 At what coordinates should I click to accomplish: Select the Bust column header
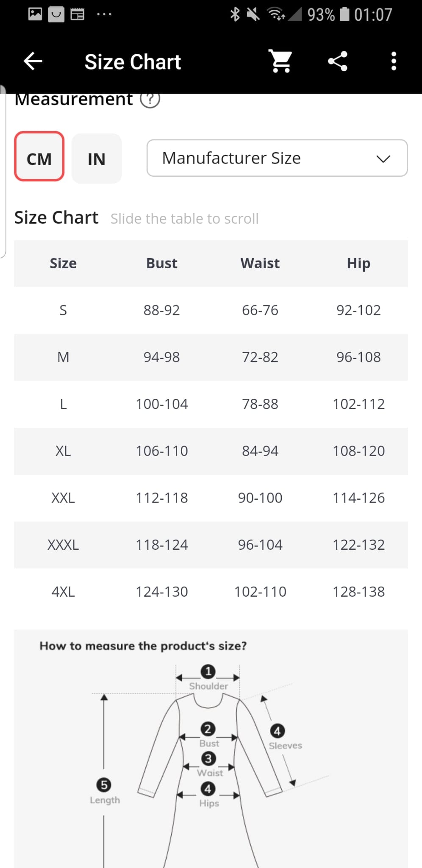pos(161,263)
